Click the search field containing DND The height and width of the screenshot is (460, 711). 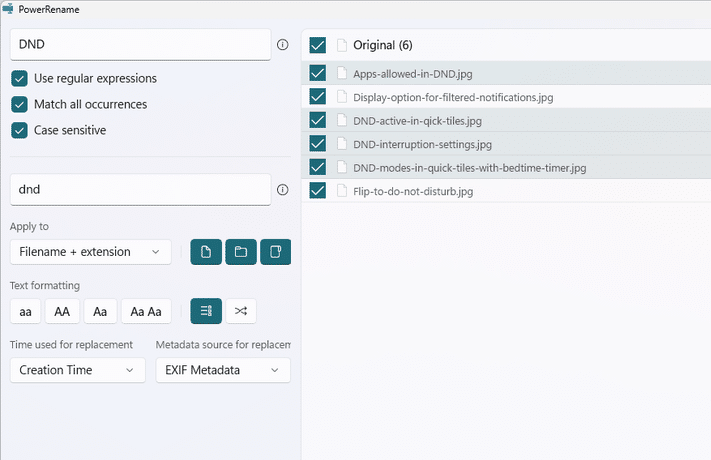141,44
